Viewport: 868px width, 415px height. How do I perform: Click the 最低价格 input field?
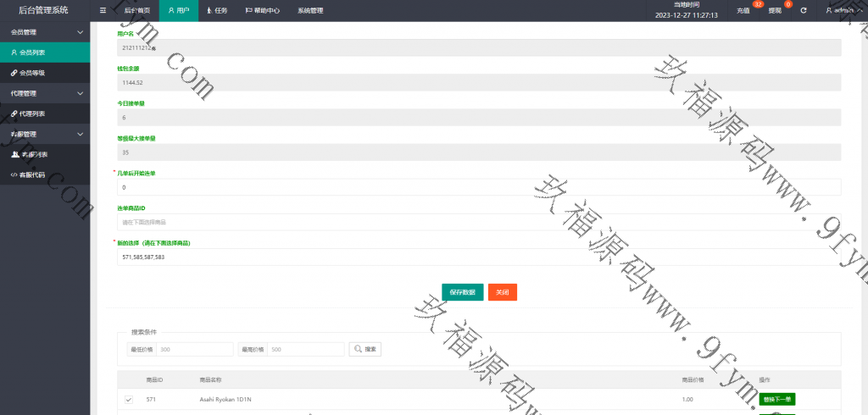(194, 349)
